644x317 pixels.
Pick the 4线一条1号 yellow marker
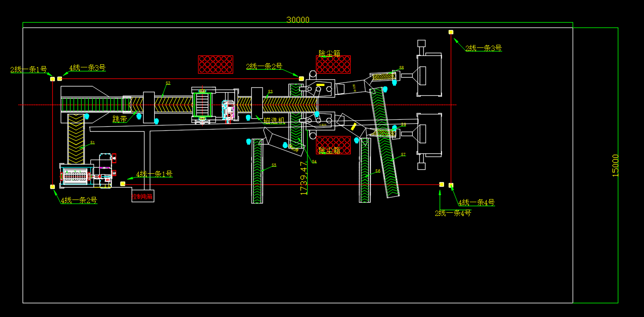point(123,184)
